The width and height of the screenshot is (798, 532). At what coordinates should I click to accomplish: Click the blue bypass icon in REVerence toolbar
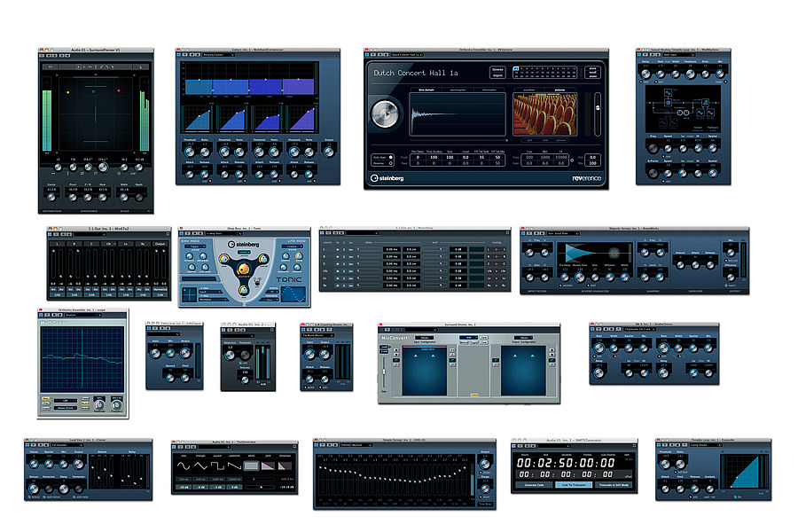pos(367,54)
